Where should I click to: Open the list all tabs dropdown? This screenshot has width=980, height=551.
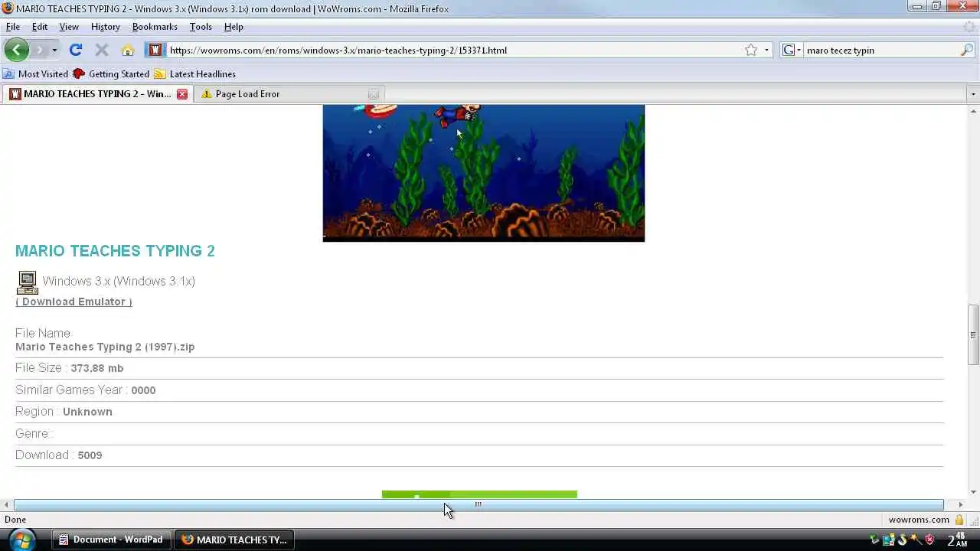pyautogui.click(x=973, y=94)
